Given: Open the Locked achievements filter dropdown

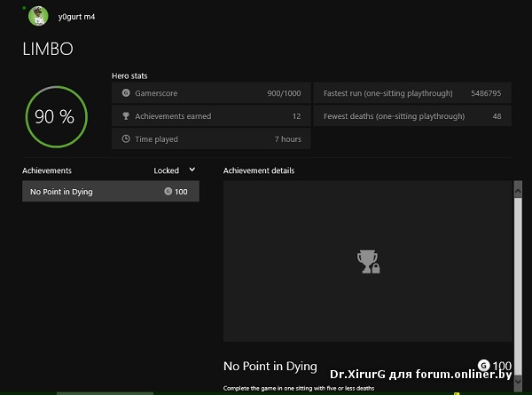Looking at the screenshot, I should click(x=175, y=170).
